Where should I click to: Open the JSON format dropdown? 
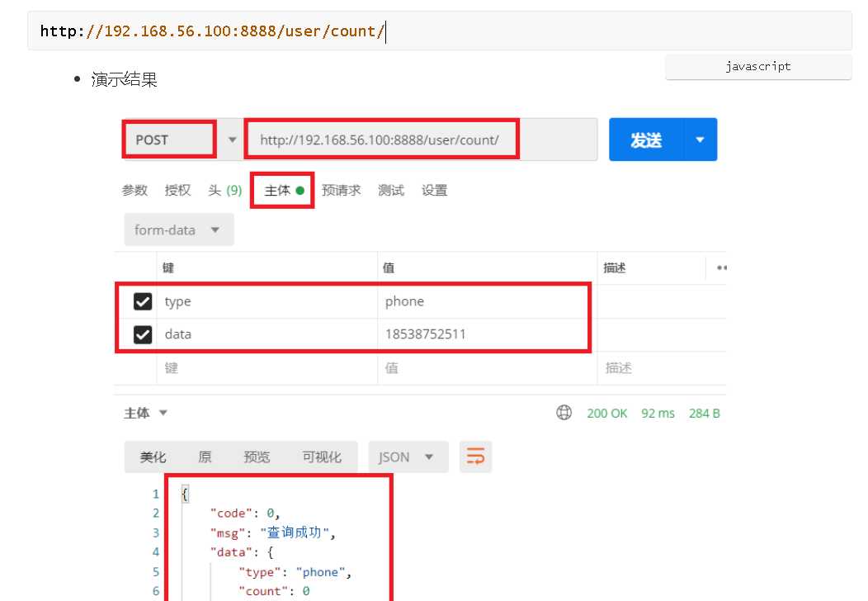(x=408, y=457)
